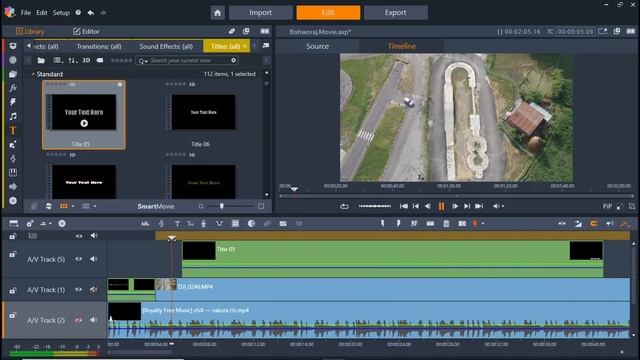Viewport: 640px width, 360px height.
Task: Play backward in the player
Action: coord(427,206)
